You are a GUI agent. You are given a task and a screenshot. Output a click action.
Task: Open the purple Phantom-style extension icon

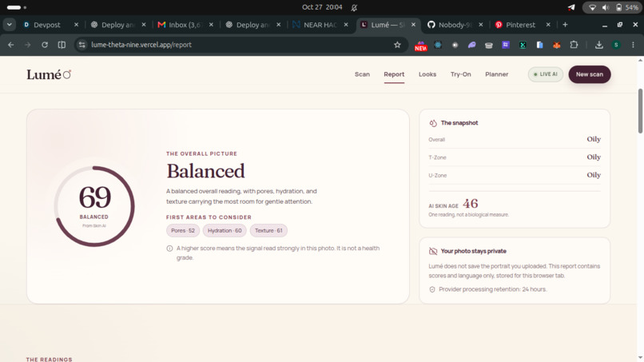472,45
